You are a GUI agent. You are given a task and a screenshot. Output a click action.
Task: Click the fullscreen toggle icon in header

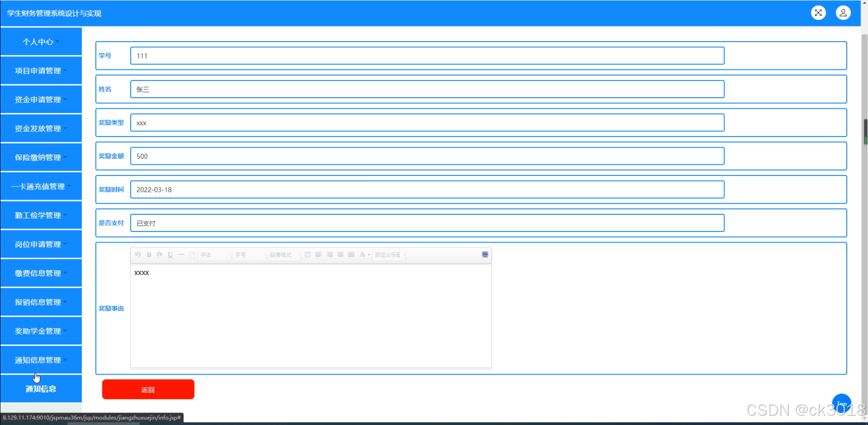click(x=818, y=13)
